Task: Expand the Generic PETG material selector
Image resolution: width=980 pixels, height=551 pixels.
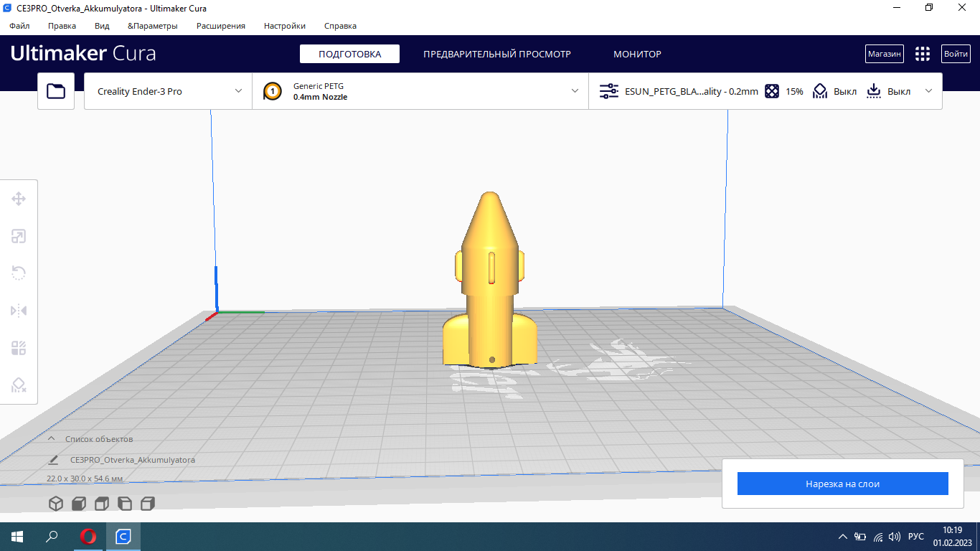Action: coord(420,91)
